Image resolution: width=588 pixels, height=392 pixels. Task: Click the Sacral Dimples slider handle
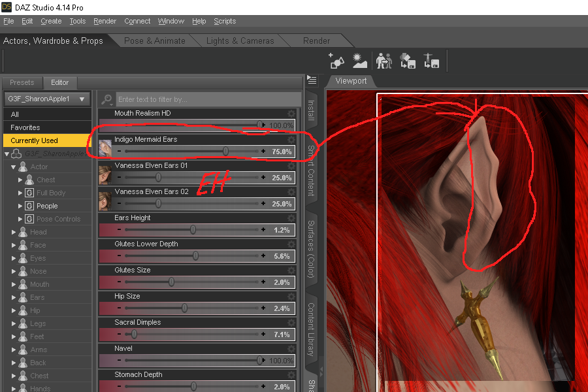pos(134,334)
